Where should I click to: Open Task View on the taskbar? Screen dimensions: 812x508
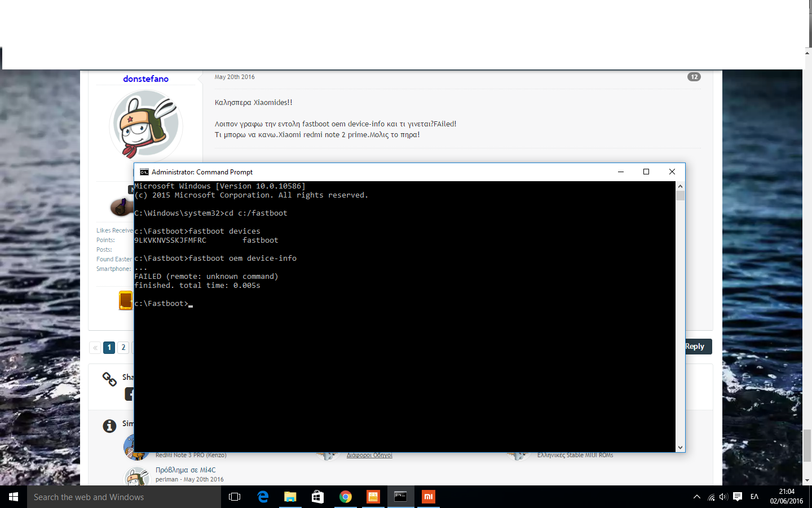click(x=235, y=497)
